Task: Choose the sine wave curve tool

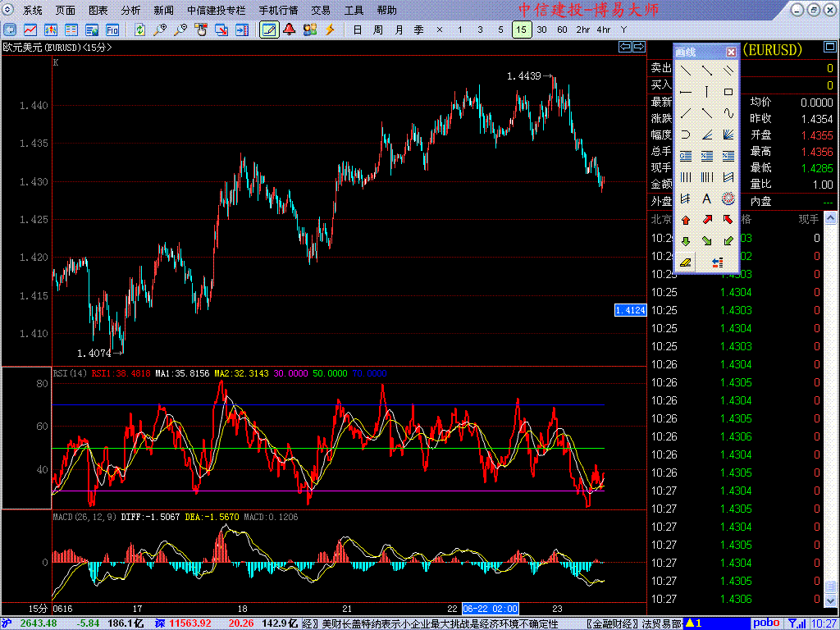Action: (728, 113)
